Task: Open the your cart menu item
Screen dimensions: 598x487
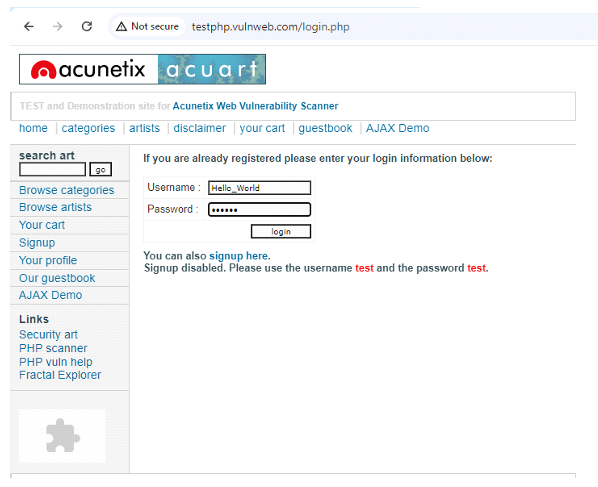Action: (x=262, y=128)
